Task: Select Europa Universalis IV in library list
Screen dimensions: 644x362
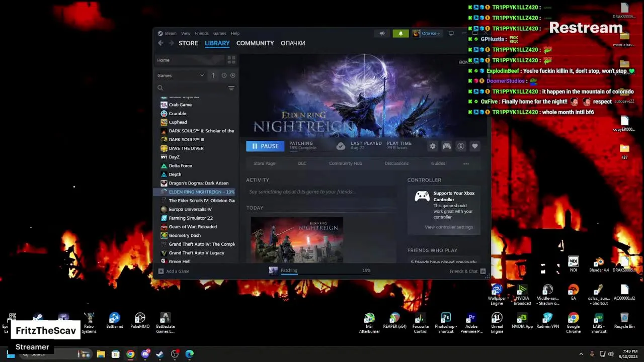Action: [190, 209]
